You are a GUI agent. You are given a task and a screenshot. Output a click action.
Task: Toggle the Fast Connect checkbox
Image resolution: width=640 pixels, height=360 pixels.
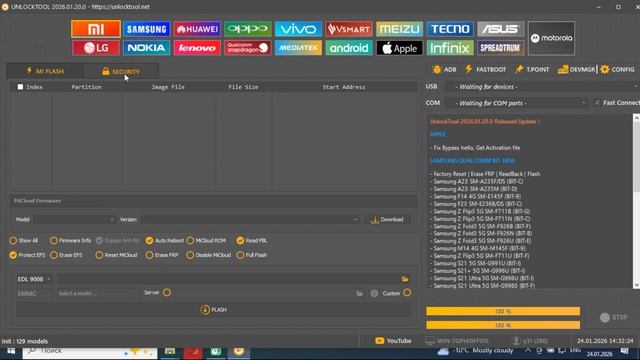pyautogui.click(x=597, y=103)
